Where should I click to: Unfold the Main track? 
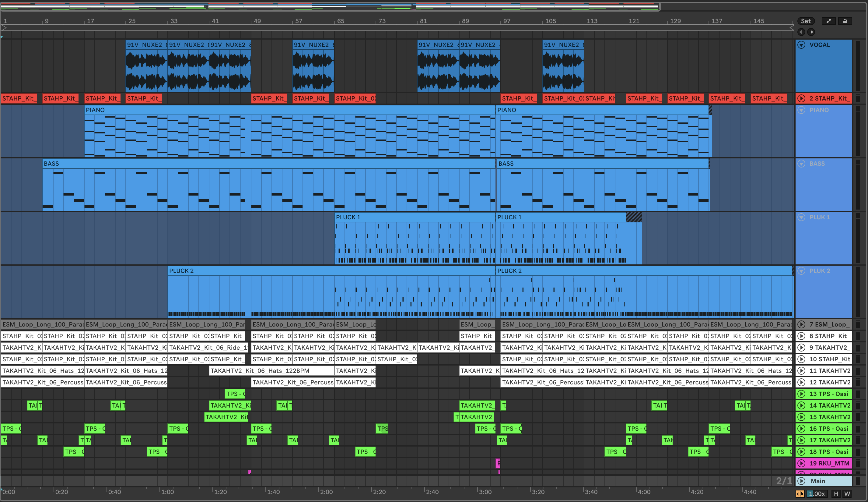802,481
